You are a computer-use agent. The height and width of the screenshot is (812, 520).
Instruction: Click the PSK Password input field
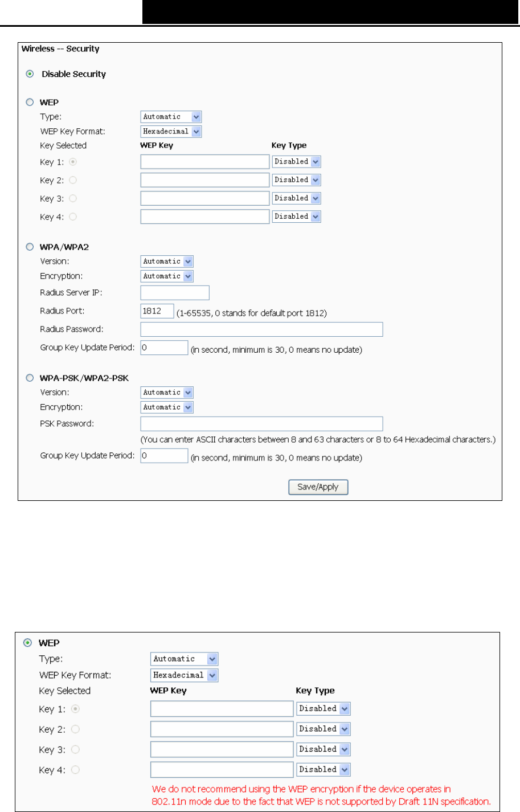click(261, 424)
